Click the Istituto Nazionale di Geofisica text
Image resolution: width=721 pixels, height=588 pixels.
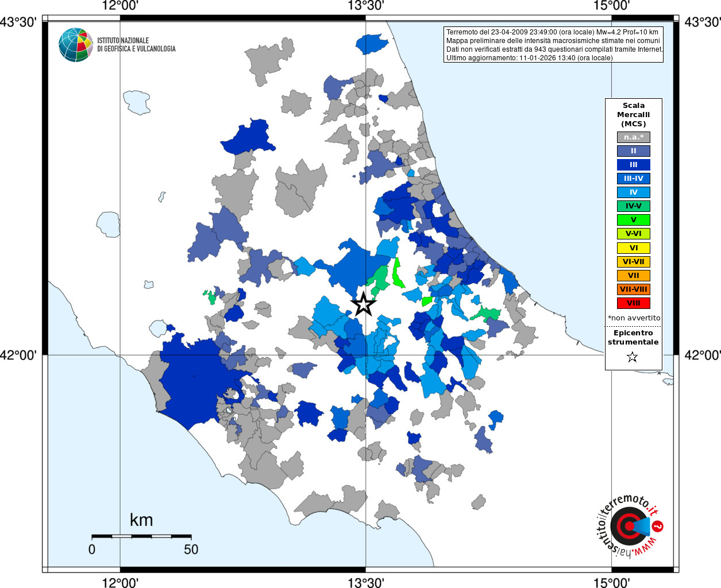136,45
